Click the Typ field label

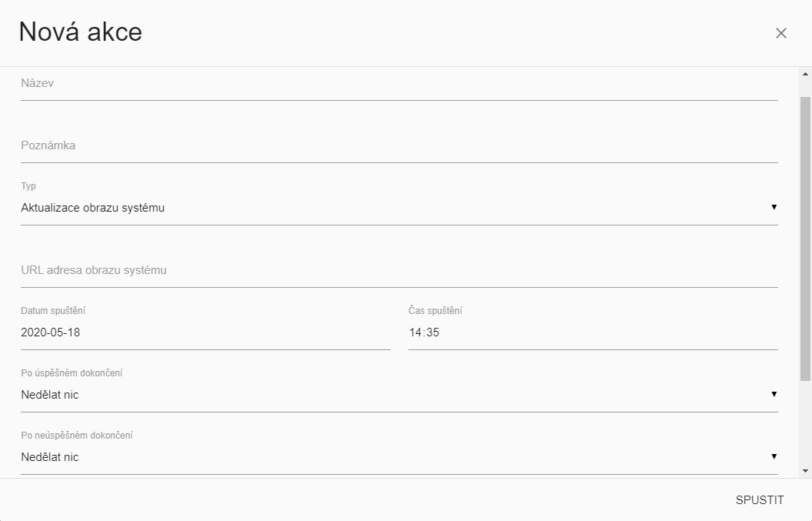(28, 186)
